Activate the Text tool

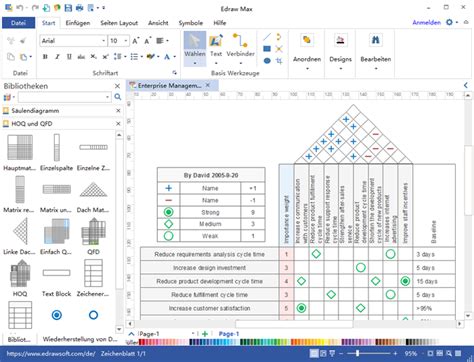tap(216, 48)
